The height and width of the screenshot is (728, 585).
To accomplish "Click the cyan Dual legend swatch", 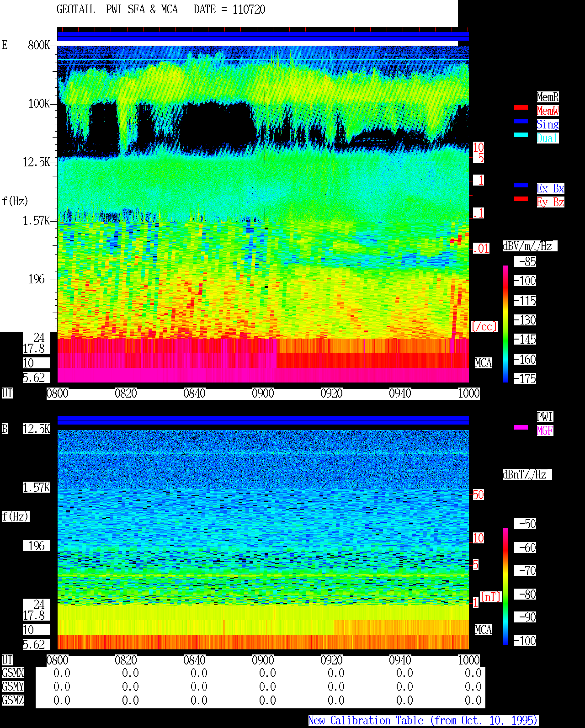I will tap(521, 135).
